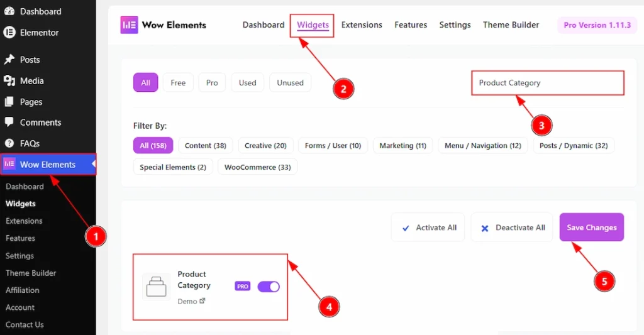Filter by Creative (20)
Viewport: 644px width, 335px height.
coord(265,145)
